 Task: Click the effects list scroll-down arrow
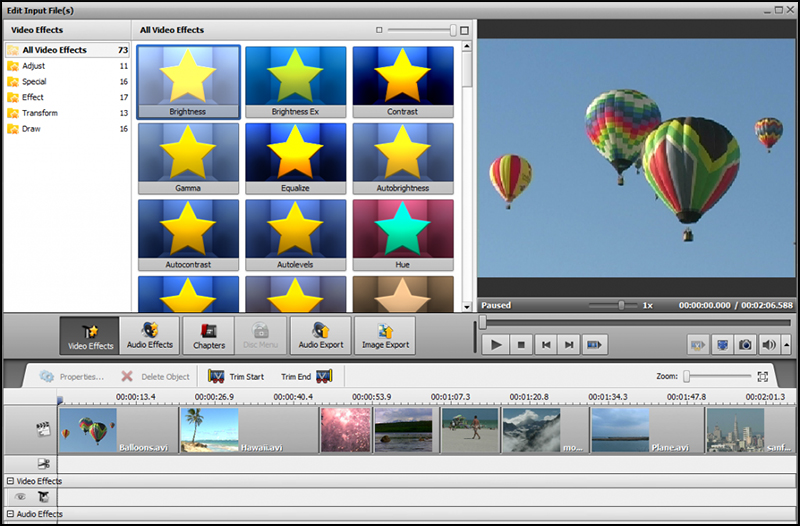466,307
